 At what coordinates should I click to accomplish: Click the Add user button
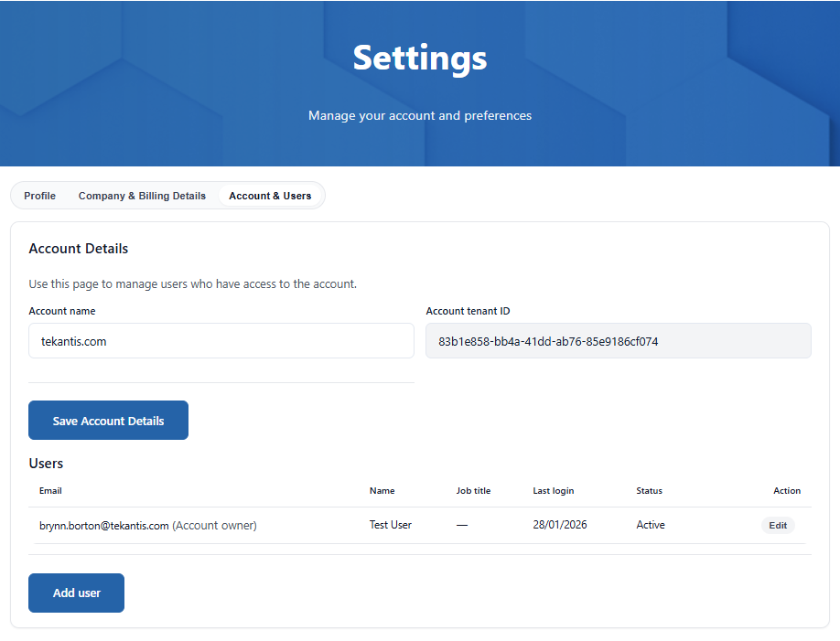tap(76, 593)
